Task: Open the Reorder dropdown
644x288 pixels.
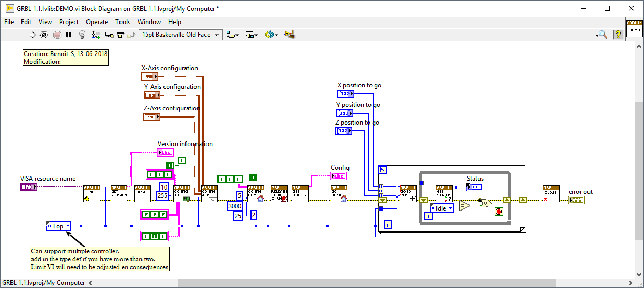Action: pos(271,35)
